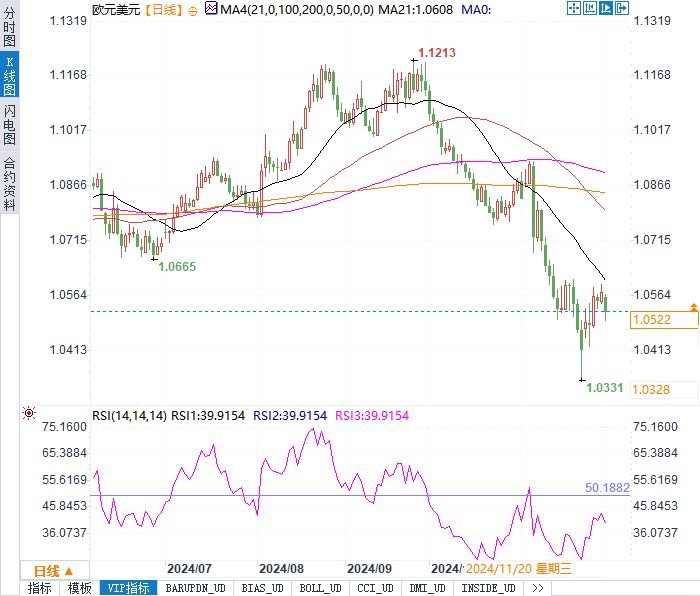The height and width of the screenshot is (596, 700).
Task: Click the chart scroll-to-start axis icon
Action: click(590, 8)
